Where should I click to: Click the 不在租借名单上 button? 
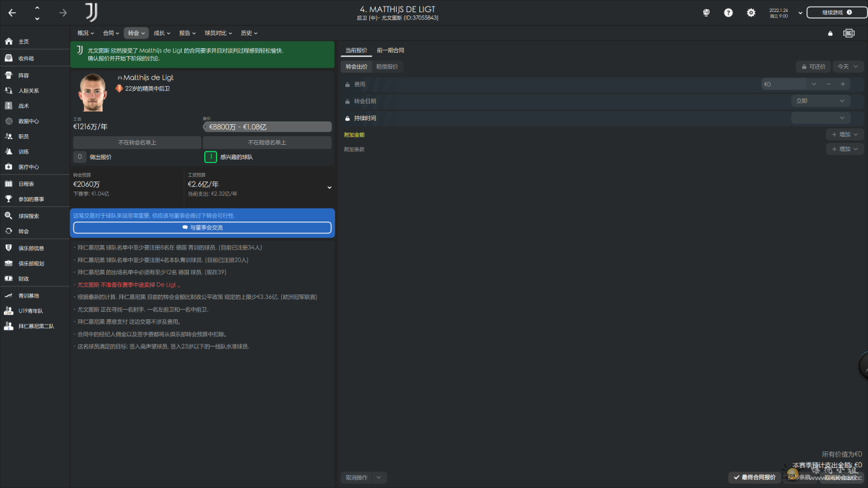click(267, 142)
